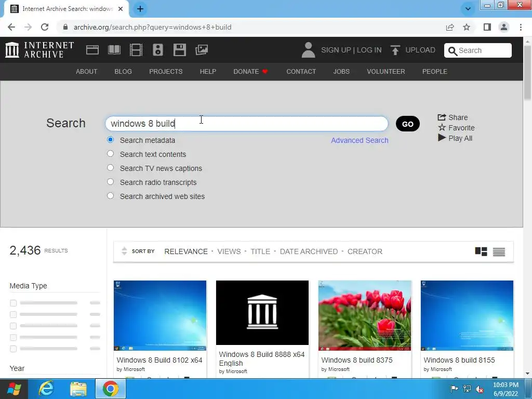This screenshot has height=399, width=532.
Task: Select Search radio transcripts option
Action: point(110,182)
